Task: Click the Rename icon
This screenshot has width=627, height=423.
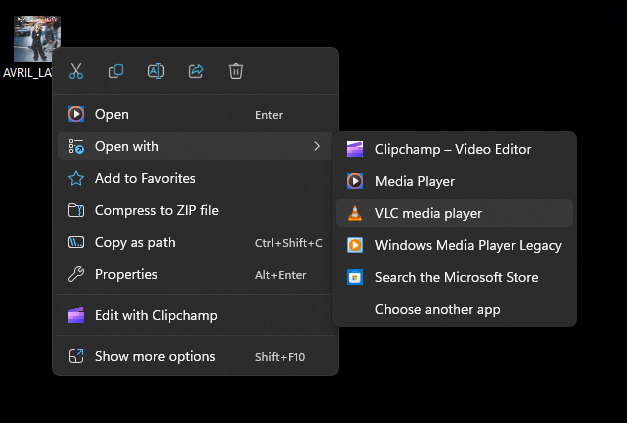Action: pos(156,71)
